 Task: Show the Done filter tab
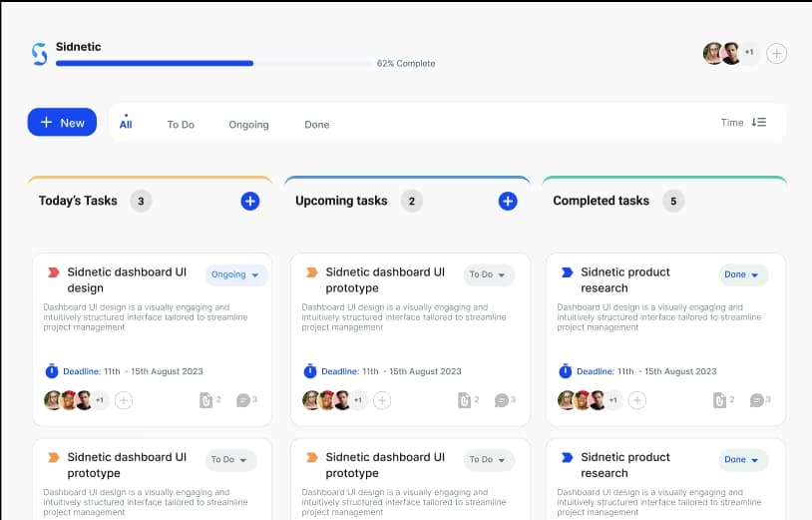316,125
